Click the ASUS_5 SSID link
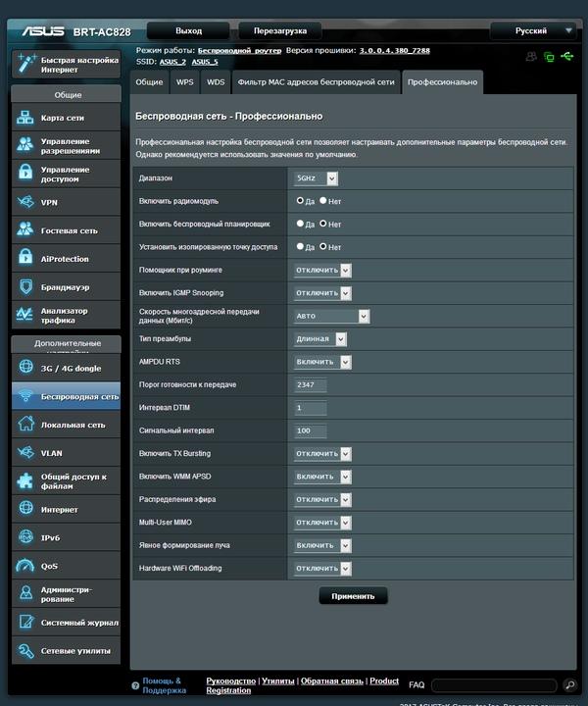The height and width of the screenshot is (706, 588). coord(205,62)
